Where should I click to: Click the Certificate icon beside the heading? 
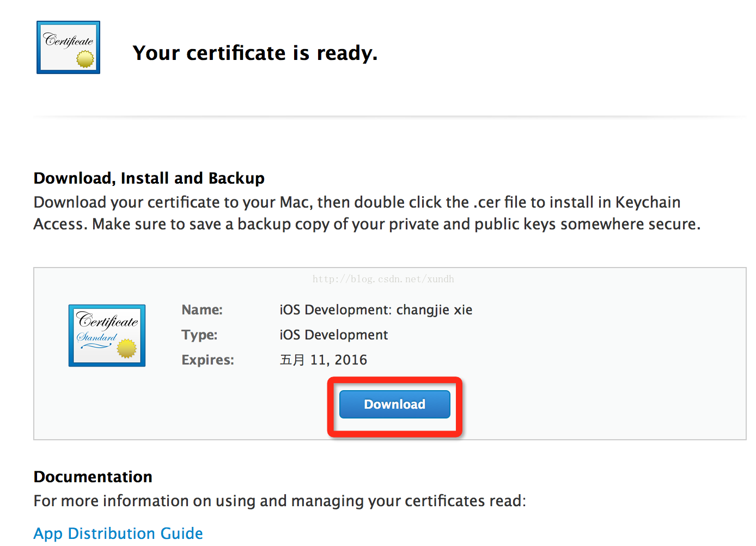click(x=69, y=47)
